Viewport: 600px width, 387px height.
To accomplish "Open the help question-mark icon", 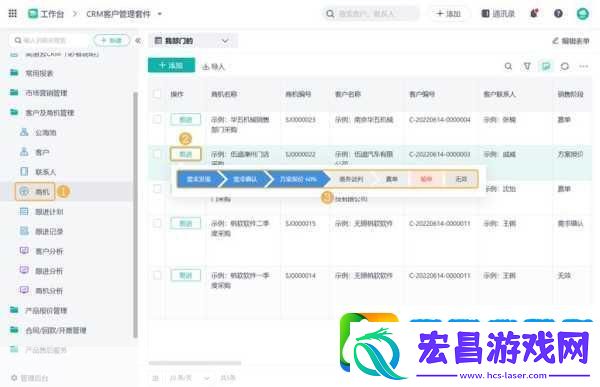I will click(x=558, y=14).
